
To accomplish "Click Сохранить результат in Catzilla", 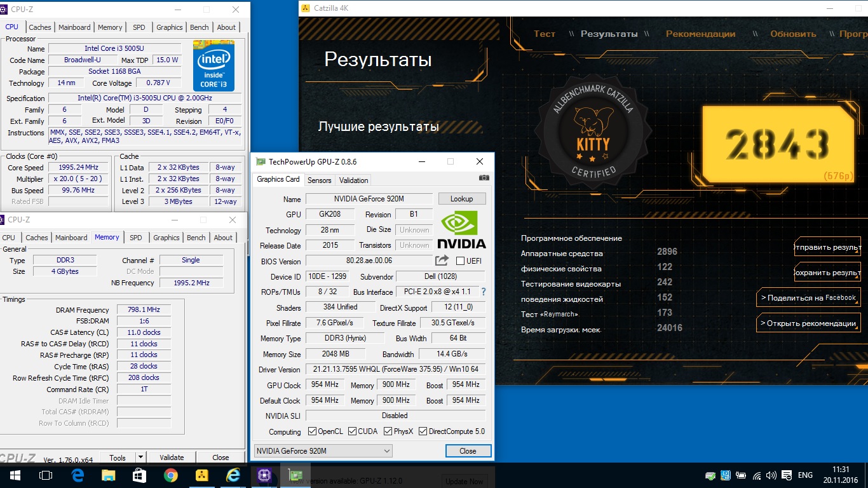I will point(827,273).
